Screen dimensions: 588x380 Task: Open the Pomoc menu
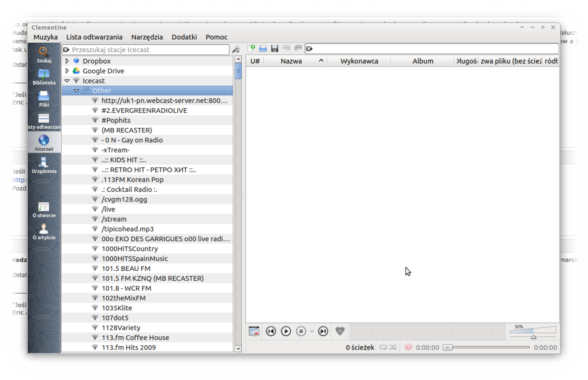point(217,37)
